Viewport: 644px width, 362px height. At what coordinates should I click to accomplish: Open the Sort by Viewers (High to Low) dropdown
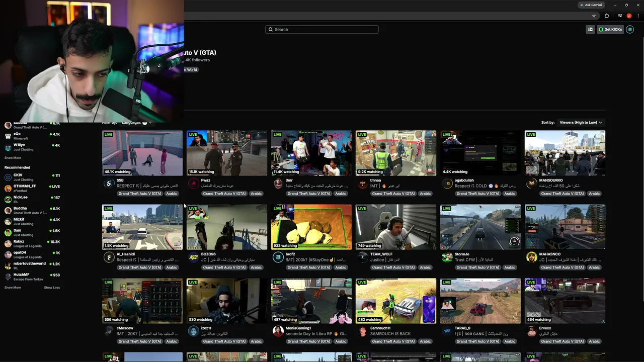click(581, 122)
